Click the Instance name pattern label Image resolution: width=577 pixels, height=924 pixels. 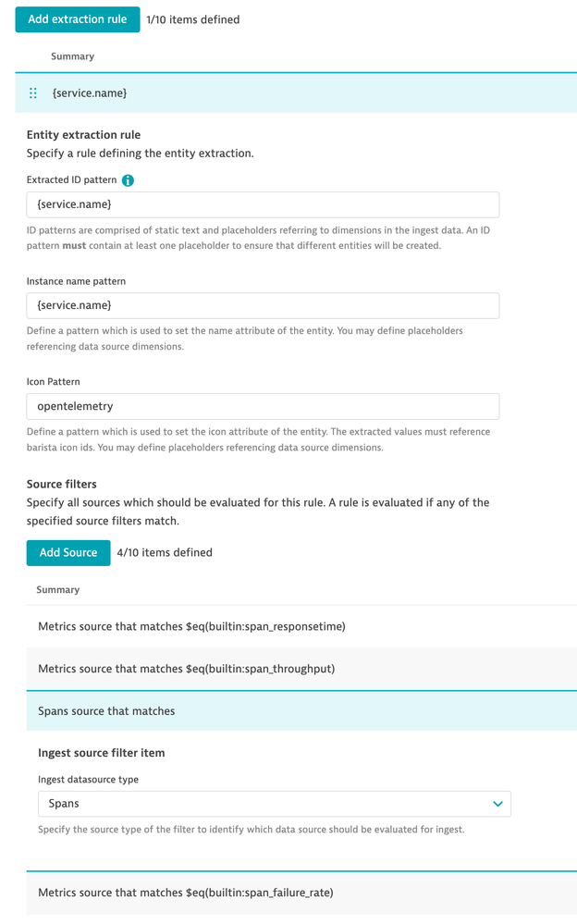tap(76, 281)
